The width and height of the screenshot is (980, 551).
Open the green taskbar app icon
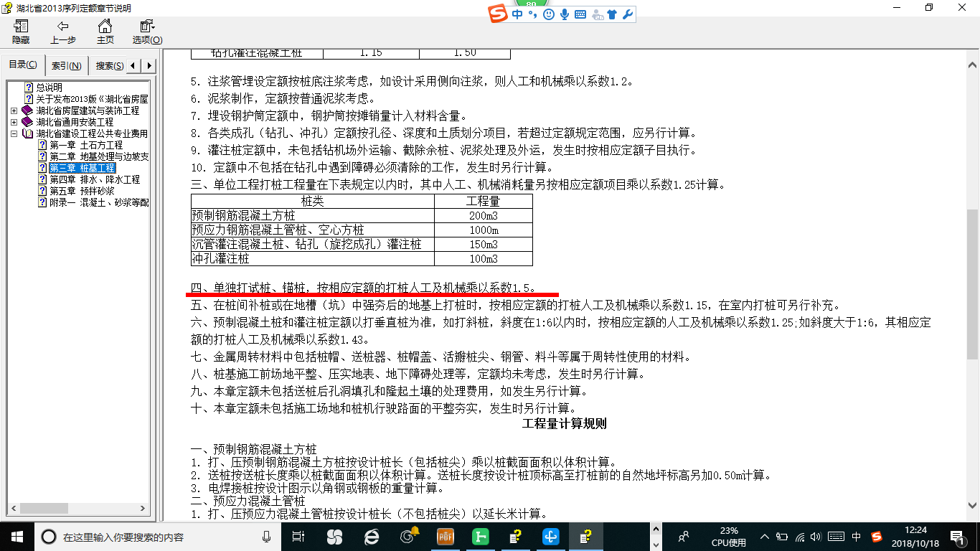480,536
